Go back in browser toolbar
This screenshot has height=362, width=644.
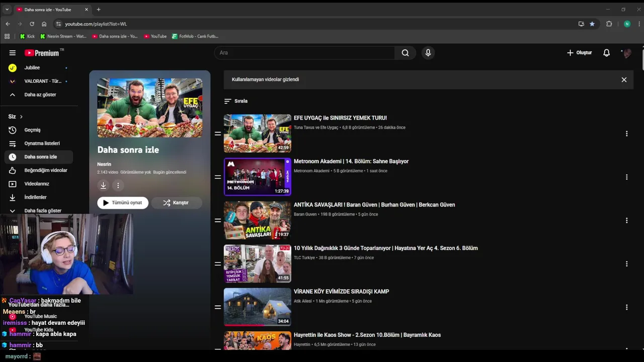coord(8,24)
